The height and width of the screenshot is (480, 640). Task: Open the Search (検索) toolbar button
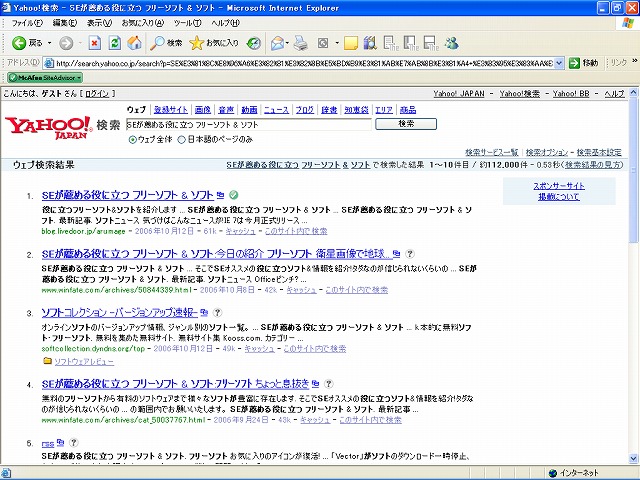pos(166,43)
